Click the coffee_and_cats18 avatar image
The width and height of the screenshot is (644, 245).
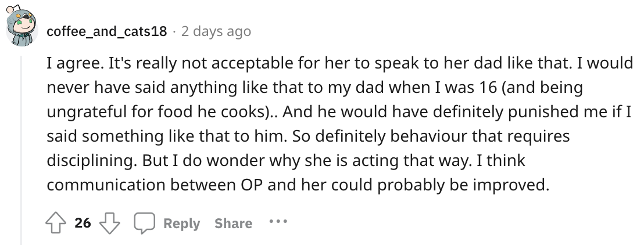coord(22,28)
